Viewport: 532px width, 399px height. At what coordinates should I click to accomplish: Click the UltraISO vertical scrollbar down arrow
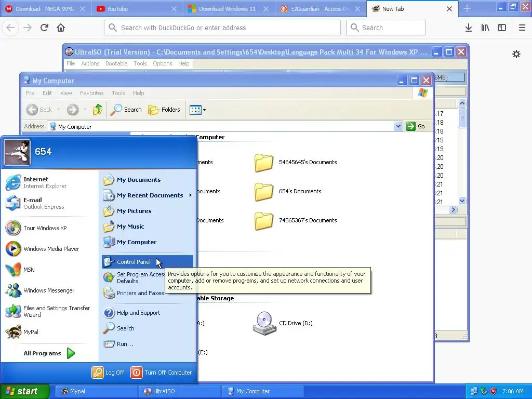point(462,201)
